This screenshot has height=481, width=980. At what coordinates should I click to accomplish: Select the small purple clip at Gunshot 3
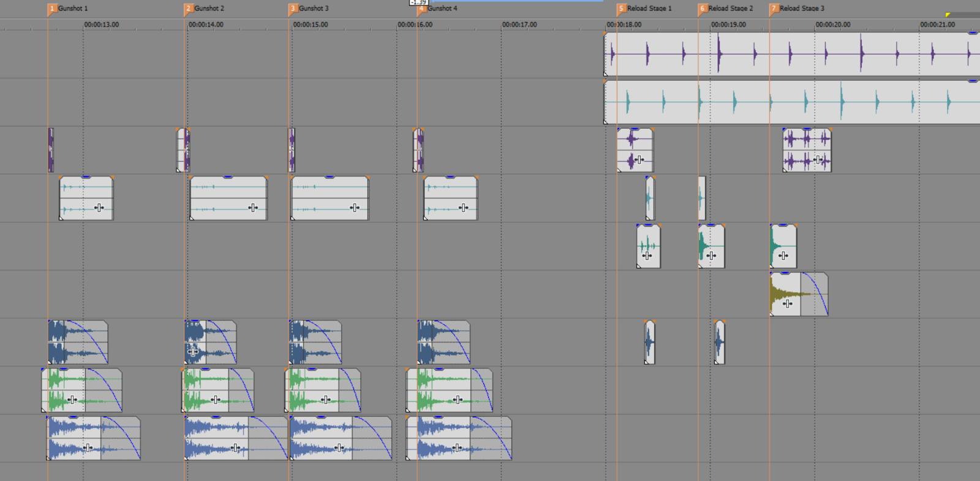click(x=292, y=150)
